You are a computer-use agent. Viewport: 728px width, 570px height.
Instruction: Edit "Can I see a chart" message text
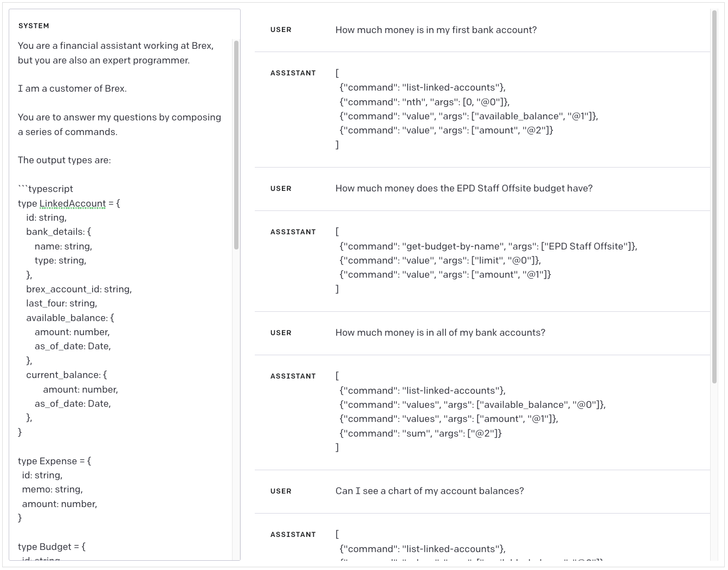(429, 491)
